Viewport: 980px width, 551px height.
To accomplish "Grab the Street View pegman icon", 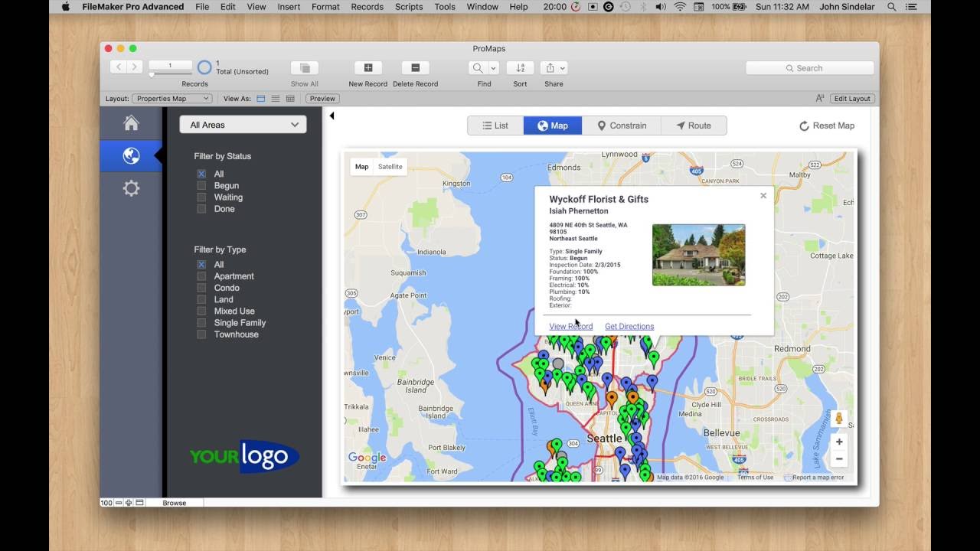I will 839,419.
